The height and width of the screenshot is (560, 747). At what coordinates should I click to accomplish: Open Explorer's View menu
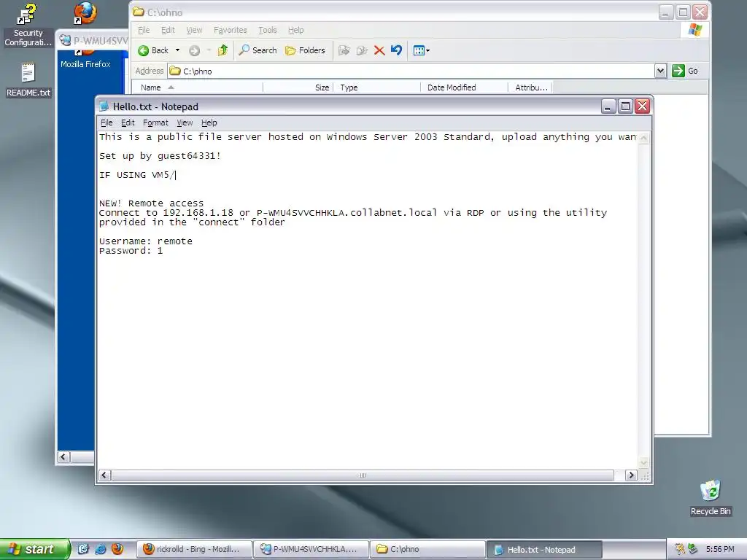coord(194,30)
